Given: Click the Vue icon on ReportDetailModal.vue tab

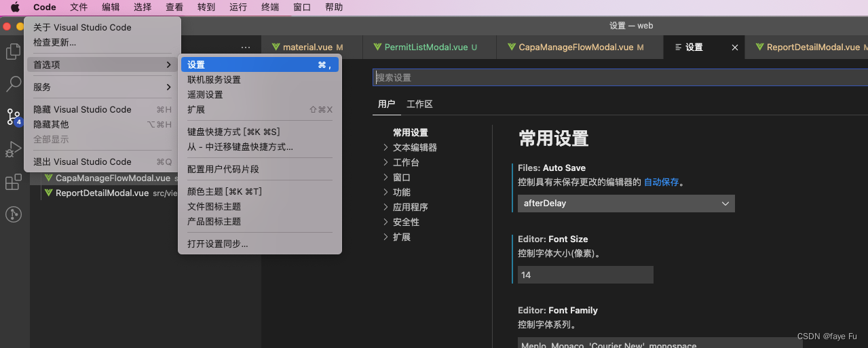Looking at the screenshot, I should 760,47.
